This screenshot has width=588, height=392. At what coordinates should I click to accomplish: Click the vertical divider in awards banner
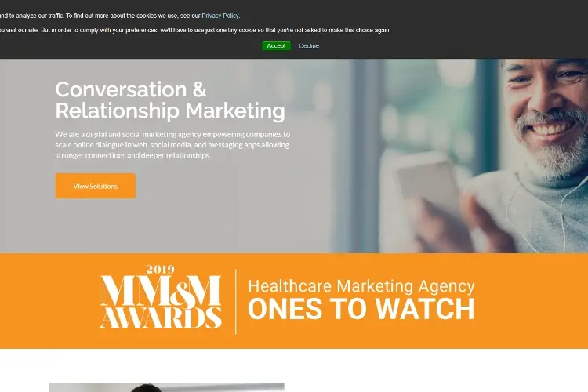tap(235, 301)
